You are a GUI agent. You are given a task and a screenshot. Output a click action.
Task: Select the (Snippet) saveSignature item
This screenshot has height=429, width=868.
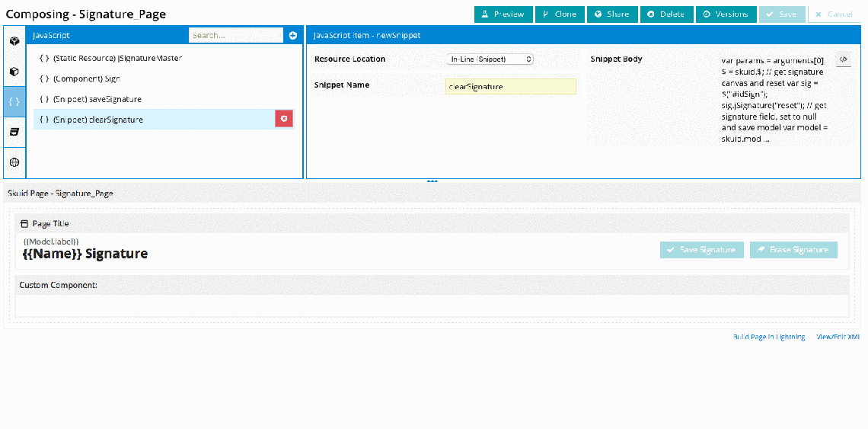(x=97, y=99)
